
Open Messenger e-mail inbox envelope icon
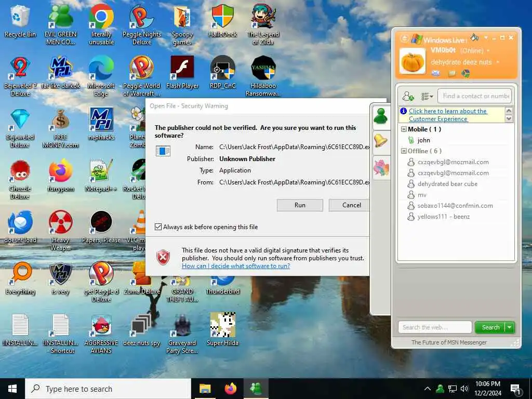(x=436, y=73)
